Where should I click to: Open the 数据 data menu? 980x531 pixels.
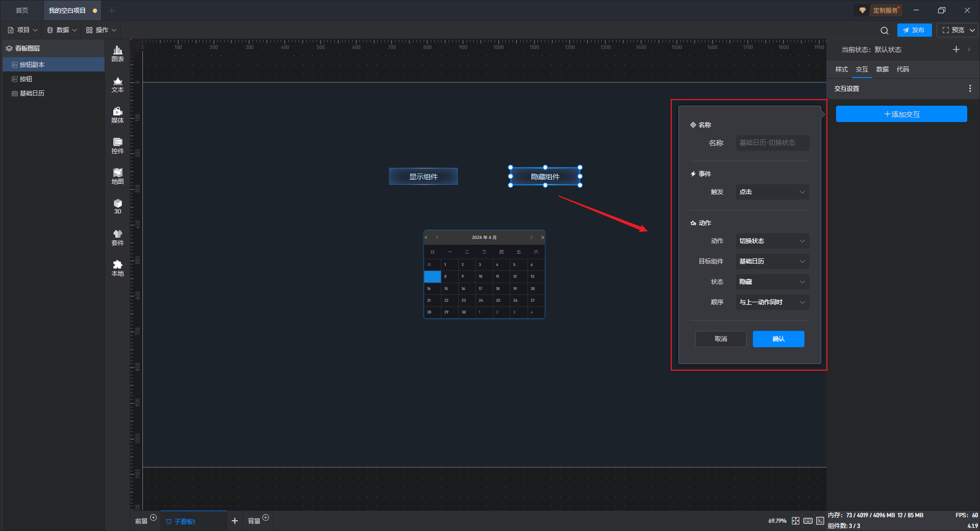point(62,30)
